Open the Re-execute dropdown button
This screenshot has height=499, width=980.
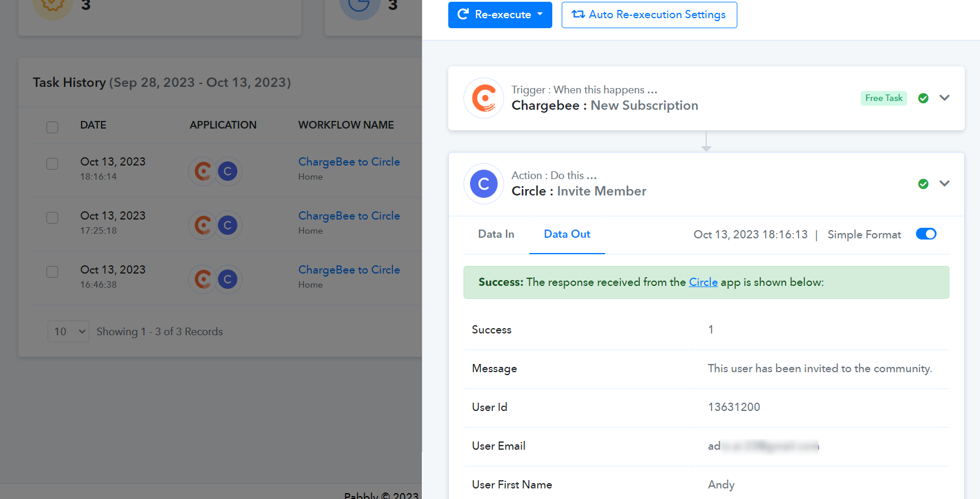pyautogui.click(x=500, y=15)
